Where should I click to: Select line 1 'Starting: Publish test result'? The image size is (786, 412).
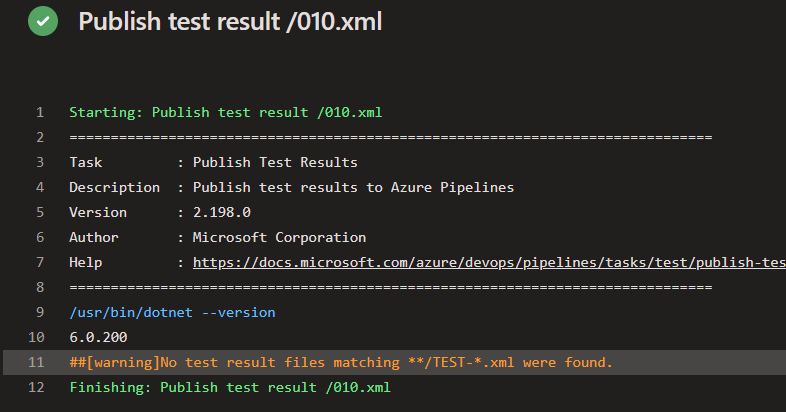(226, 112)
